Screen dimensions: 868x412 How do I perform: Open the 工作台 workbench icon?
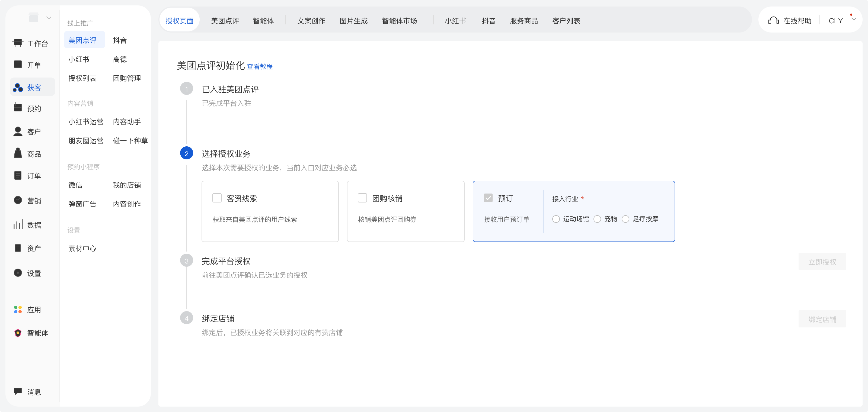pyautogui.click(x=18, y=43)
